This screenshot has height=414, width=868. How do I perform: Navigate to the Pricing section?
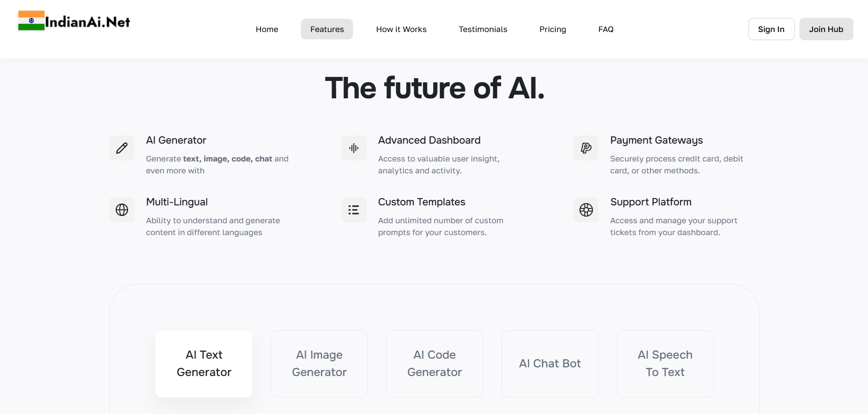[x=553, y=29]
